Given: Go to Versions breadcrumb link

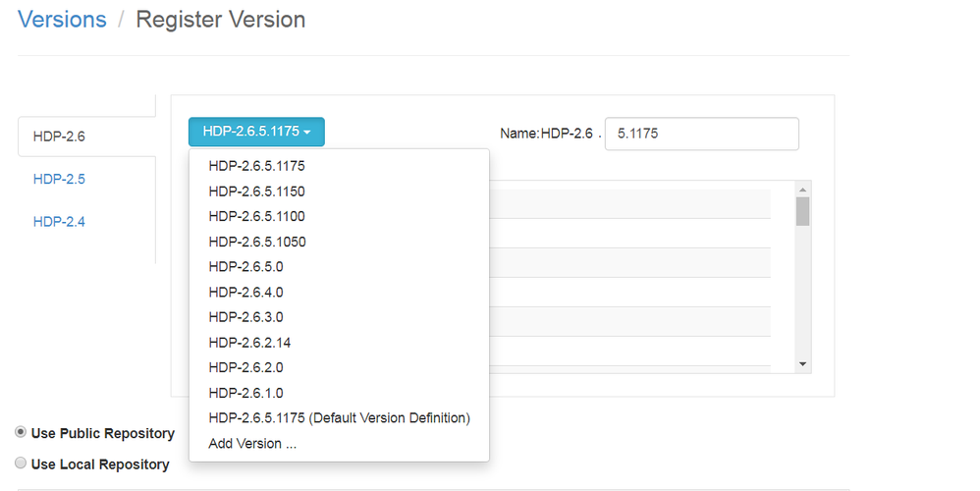Looking at the screenshot, I should (x=62, y=20).
